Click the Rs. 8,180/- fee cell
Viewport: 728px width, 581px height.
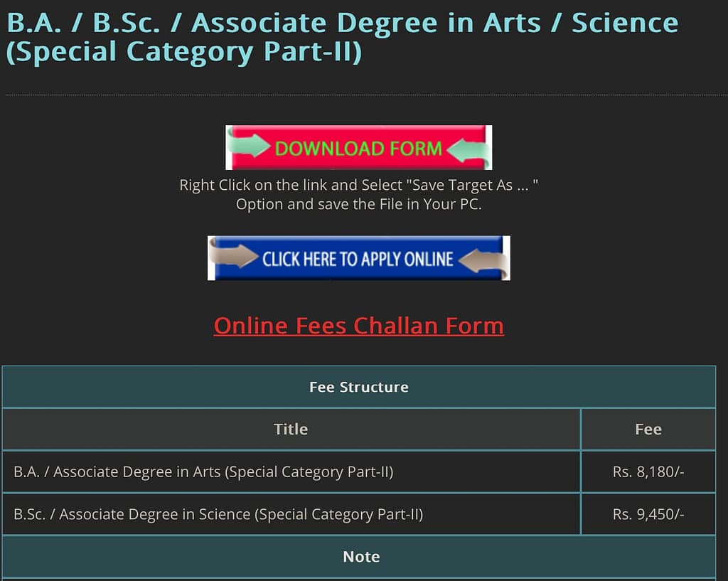coord(648,471)
